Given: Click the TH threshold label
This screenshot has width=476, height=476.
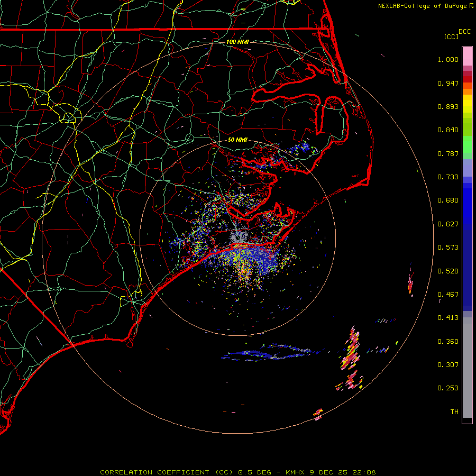Looking at the screenshot, I should (x=454, y=412).
